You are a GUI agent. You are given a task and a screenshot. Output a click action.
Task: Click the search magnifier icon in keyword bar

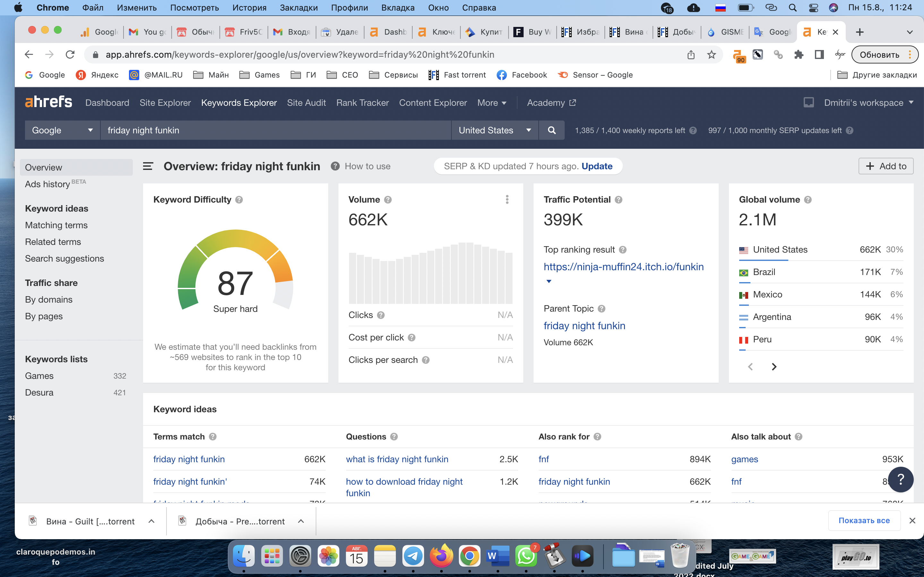tap(552, 130)
